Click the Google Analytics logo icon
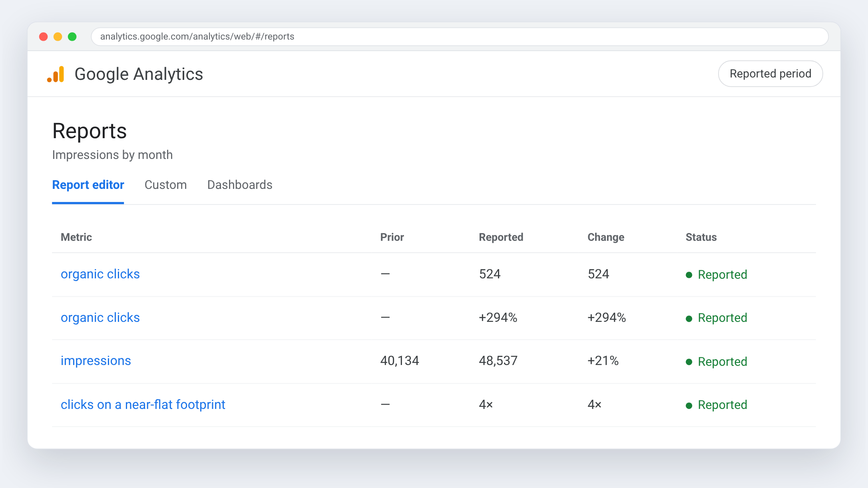Screen dimensions: 868x488 (56, 74)
